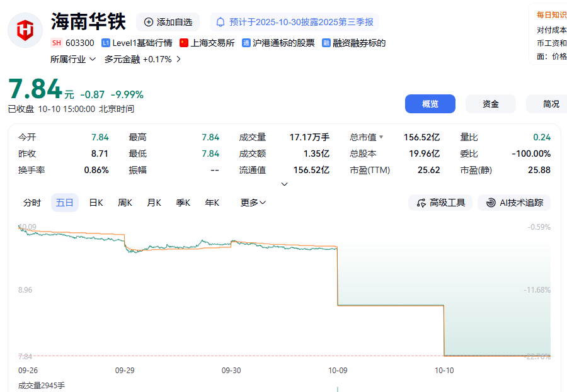Image resolution: width=567 pixels, height=392 pixels.
Task: Click 委比 value -100.00%
Action: click(x=531, y=154)
